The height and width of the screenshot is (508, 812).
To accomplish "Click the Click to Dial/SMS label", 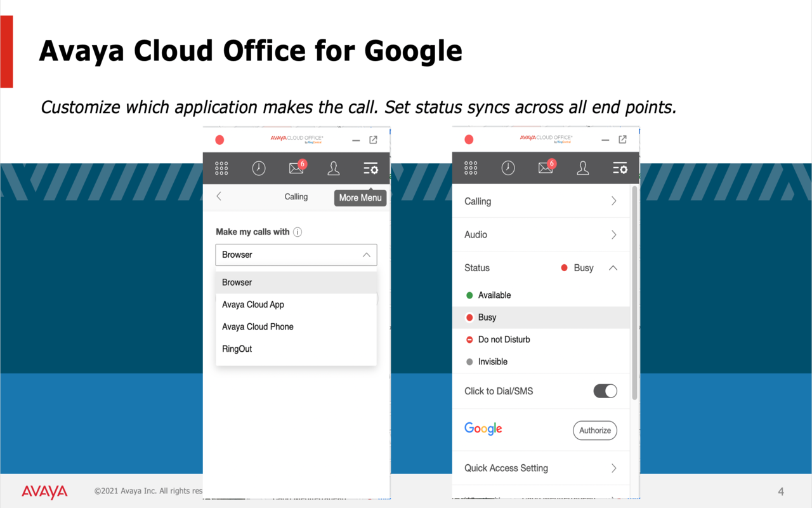I will pos(499,391).
